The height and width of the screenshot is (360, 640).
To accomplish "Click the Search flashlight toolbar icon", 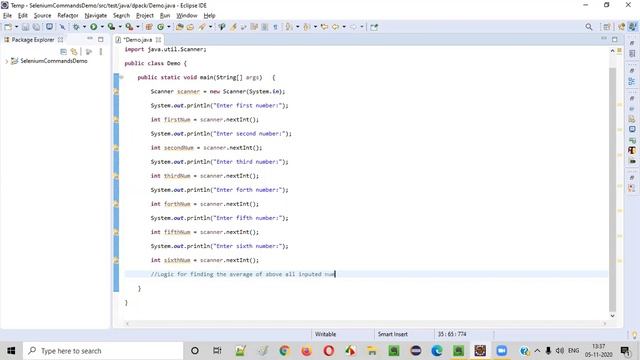I will (x=202, y=27).
